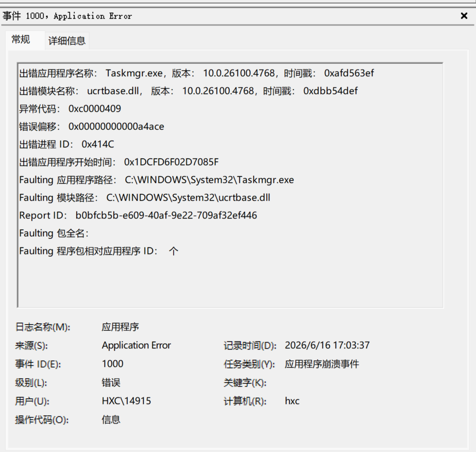
Task: Switch to the 常规 tab
Action: click(21, 40)
